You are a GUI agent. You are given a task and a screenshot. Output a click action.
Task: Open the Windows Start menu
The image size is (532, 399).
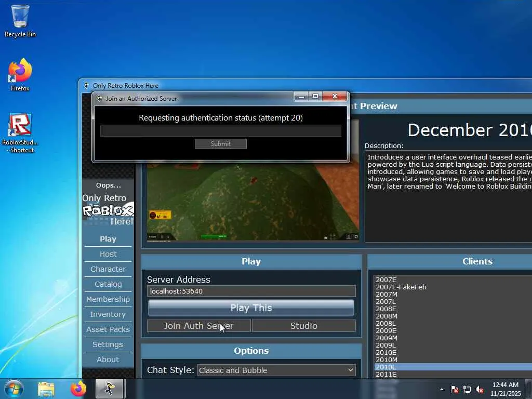14,389
